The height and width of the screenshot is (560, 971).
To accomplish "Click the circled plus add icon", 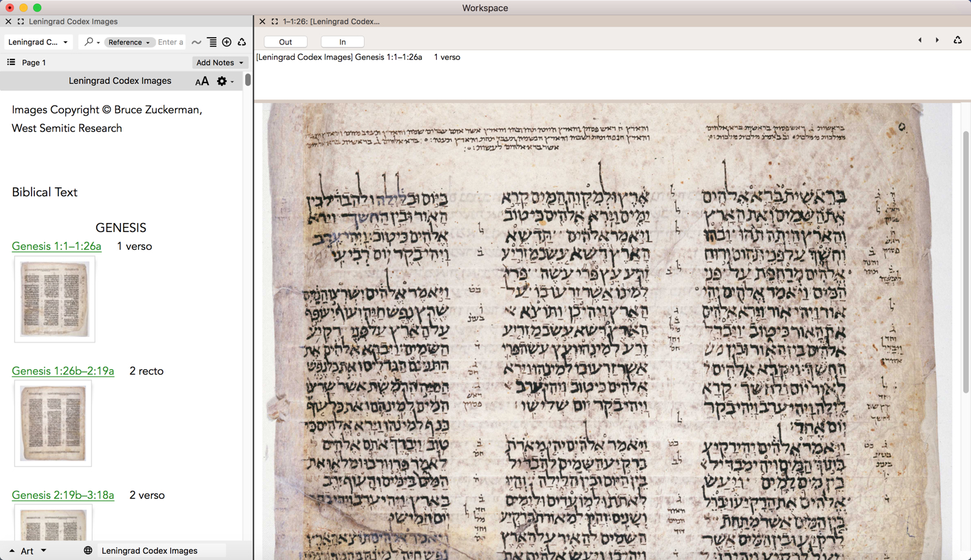I will (227, 43).
